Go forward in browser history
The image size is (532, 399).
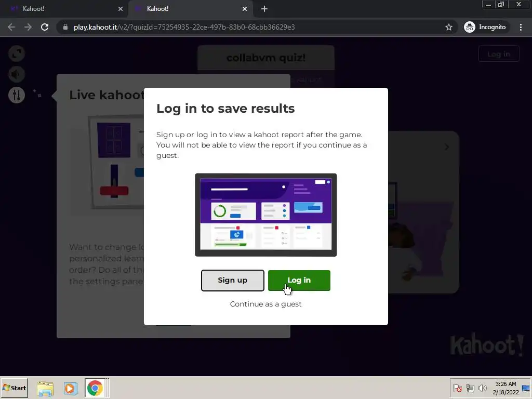coord(28,27)
